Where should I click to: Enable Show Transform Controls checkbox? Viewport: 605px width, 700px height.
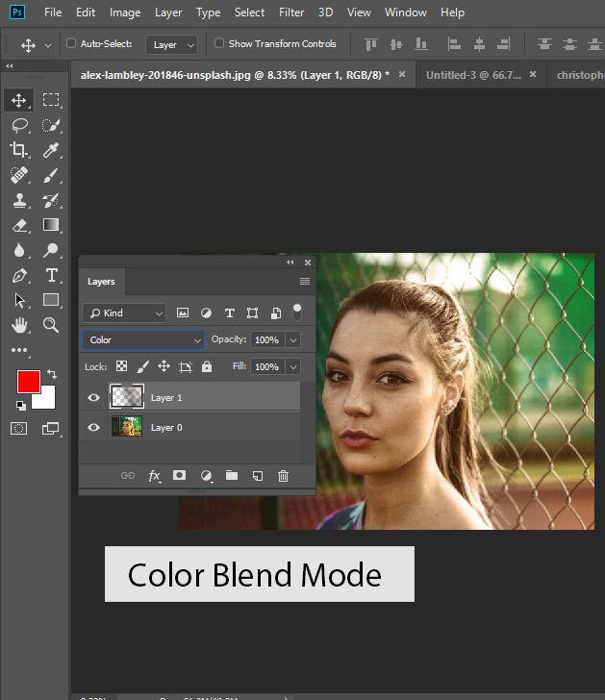(x=219, y=43)
